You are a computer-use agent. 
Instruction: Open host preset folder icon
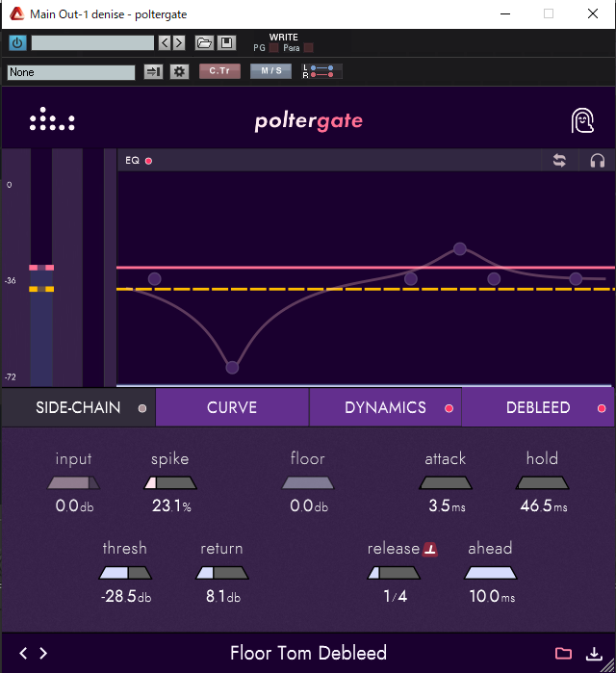(x=204, y=43)
